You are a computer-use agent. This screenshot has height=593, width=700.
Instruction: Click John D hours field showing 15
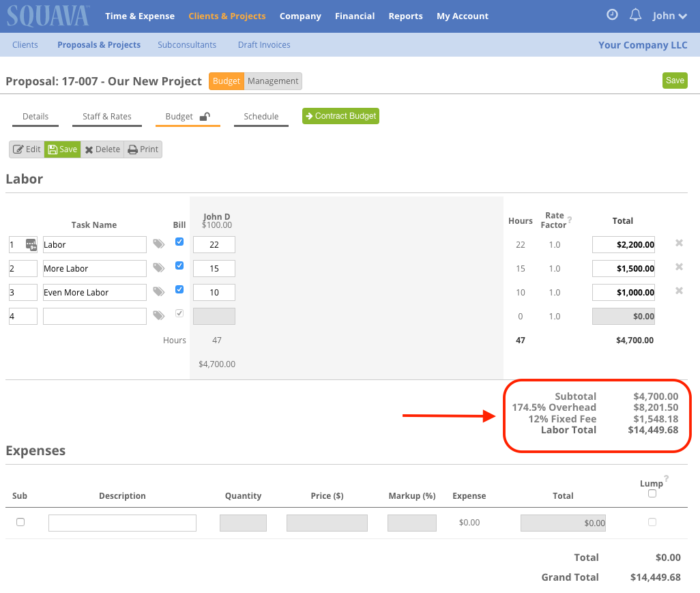point(214,268)
